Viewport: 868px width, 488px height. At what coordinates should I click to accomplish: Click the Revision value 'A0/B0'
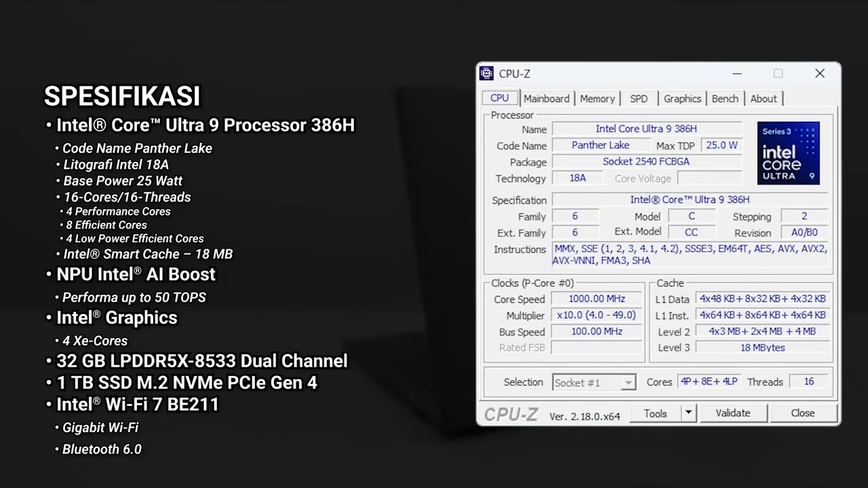click(x=804, y=232)
